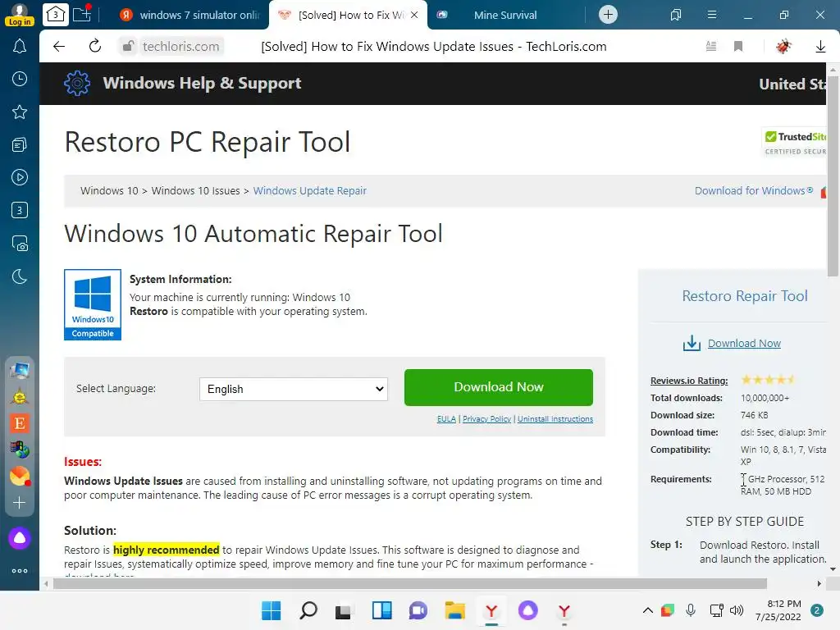
Task: Open collections icon in sidebar
Action: point(20,144)
